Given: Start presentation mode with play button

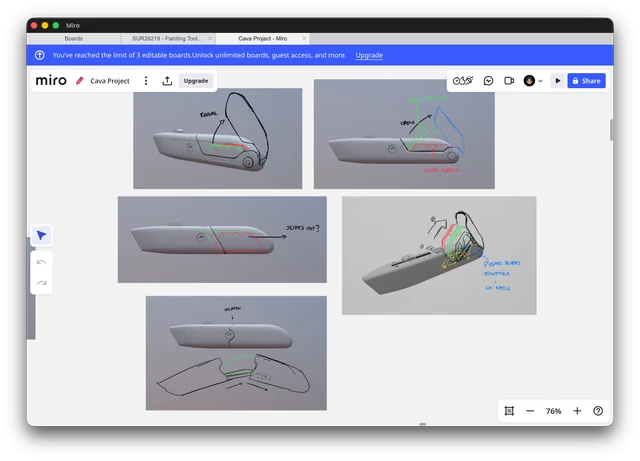Looking at the screenshot, I should pos(558,81).
